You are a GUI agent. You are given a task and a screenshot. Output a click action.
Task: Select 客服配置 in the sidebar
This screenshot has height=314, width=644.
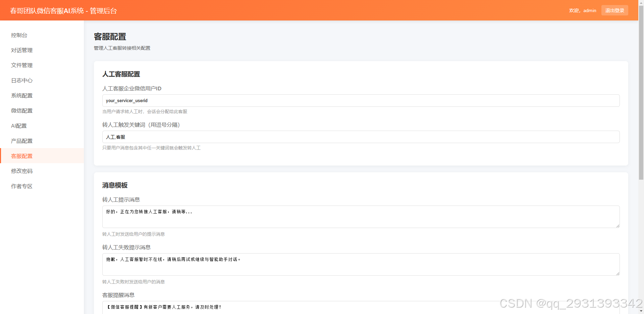42,156
